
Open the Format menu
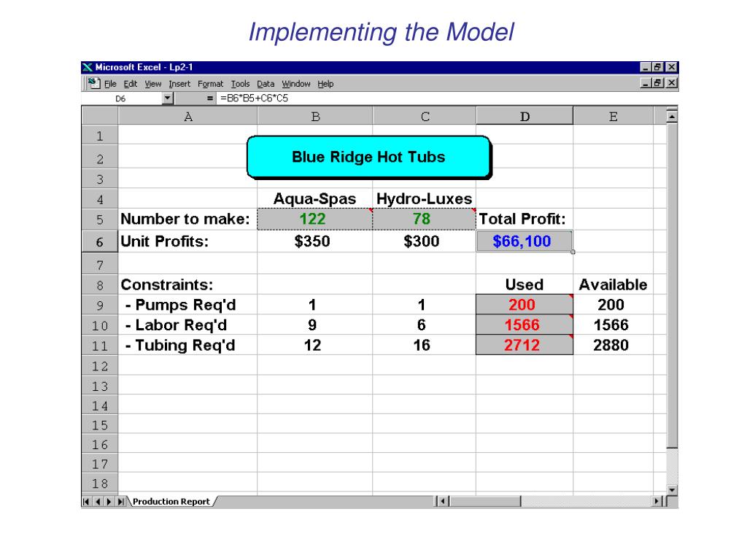click(210, 84)
